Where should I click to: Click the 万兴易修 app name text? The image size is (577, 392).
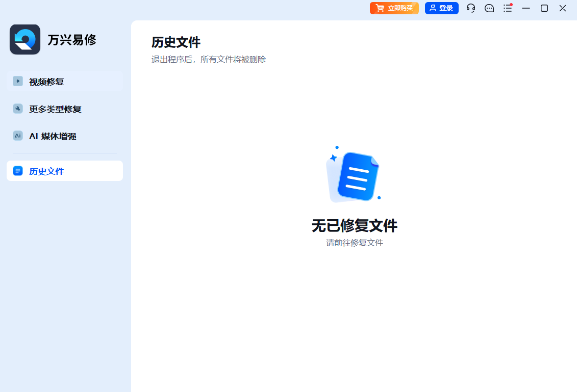point(72,40)
